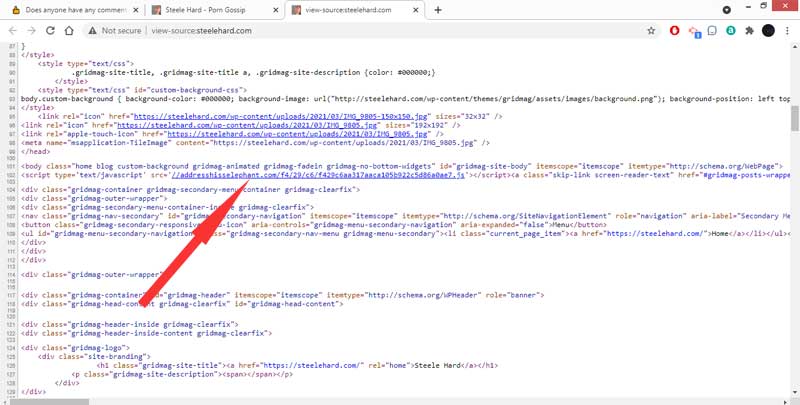Click the </head> closing tag text

(x=36, y=151)
